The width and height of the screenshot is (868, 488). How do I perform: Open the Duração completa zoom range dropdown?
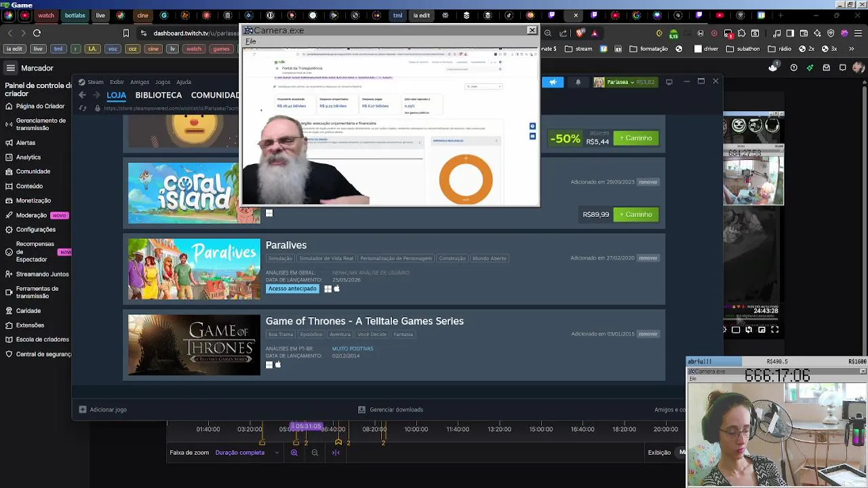coord(248,453)
